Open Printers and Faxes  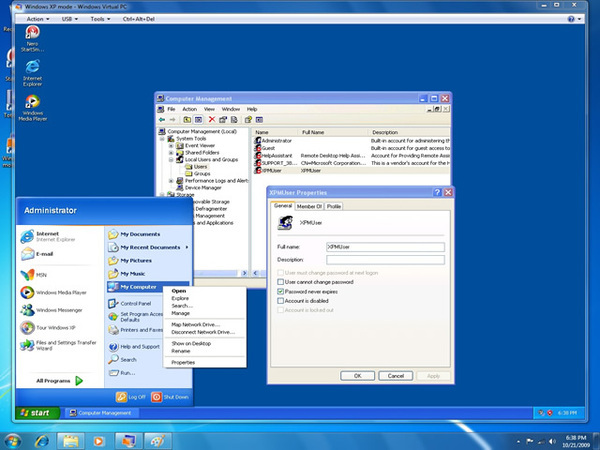click(135, 330)
